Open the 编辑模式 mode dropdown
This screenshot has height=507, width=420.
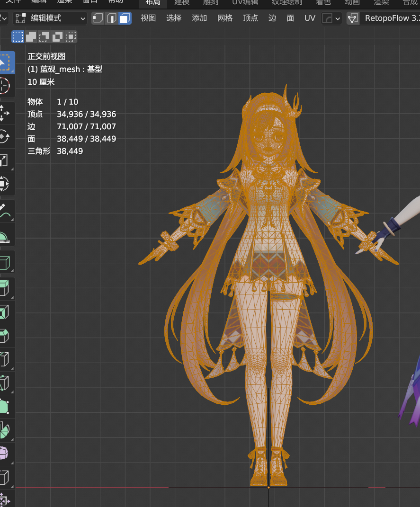point(50,18)
